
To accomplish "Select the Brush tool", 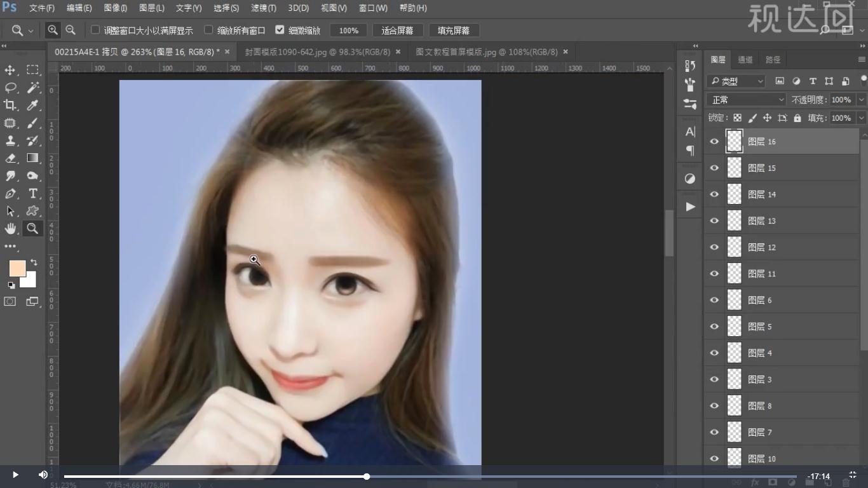I will (32, 123).
